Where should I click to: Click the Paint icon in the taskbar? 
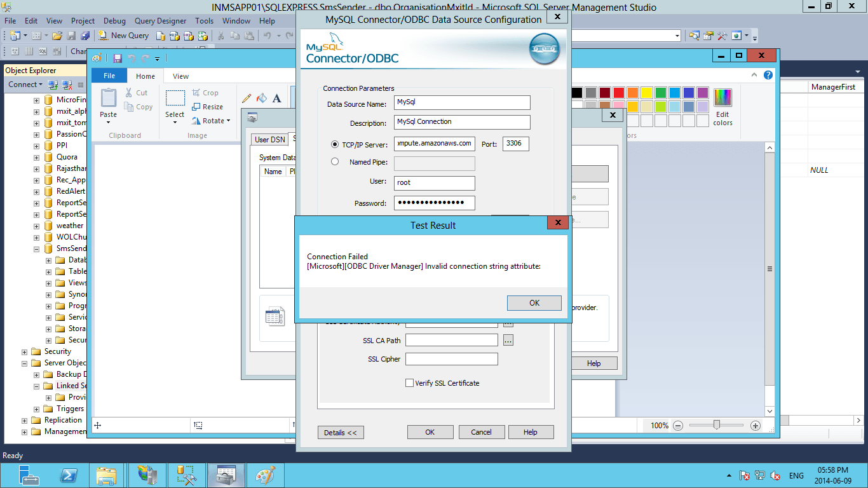[x=264, y=475]
